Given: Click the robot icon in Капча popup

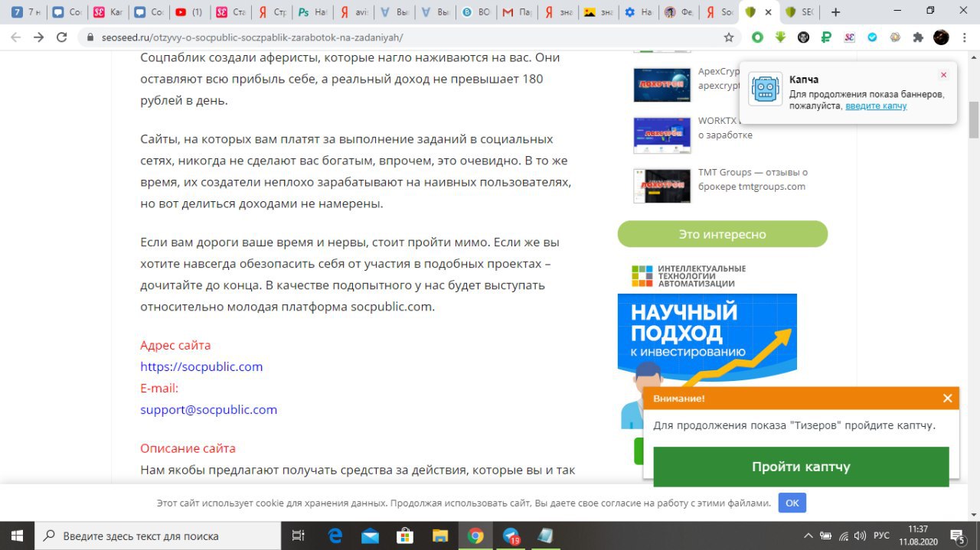Looking at the screenshot, I should click(766, 89).
